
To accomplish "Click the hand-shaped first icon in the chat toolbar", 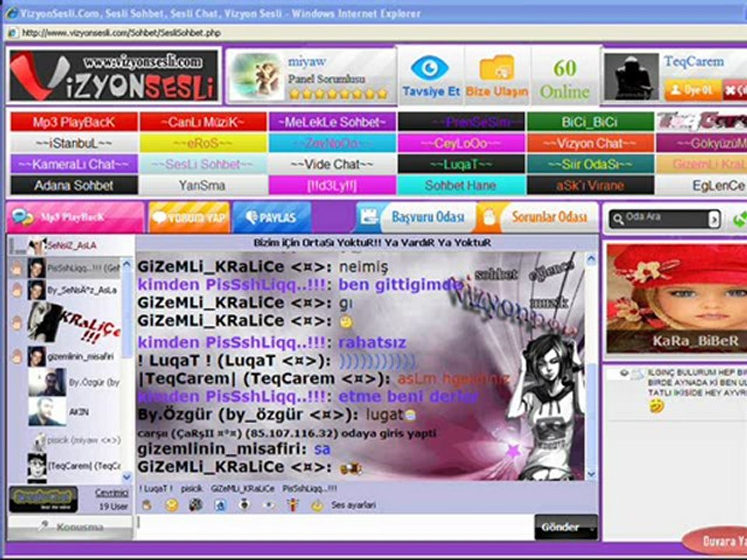I will [147, 505].
